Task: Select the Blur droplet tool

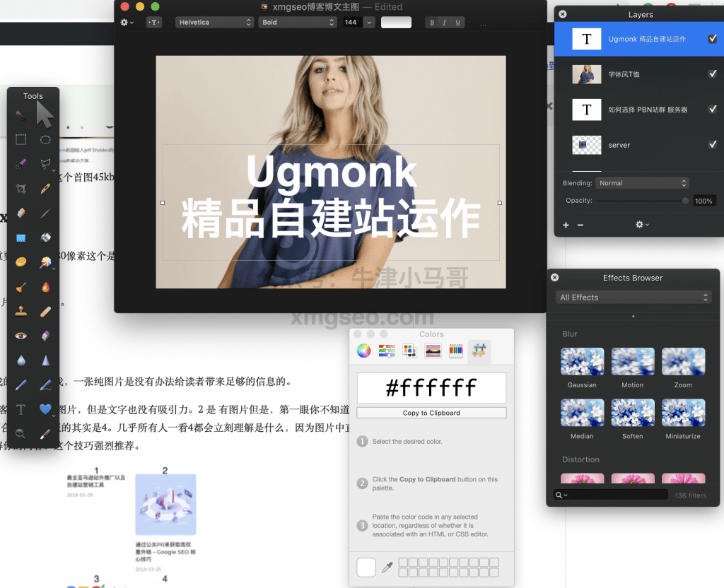Action: (21, 360)
